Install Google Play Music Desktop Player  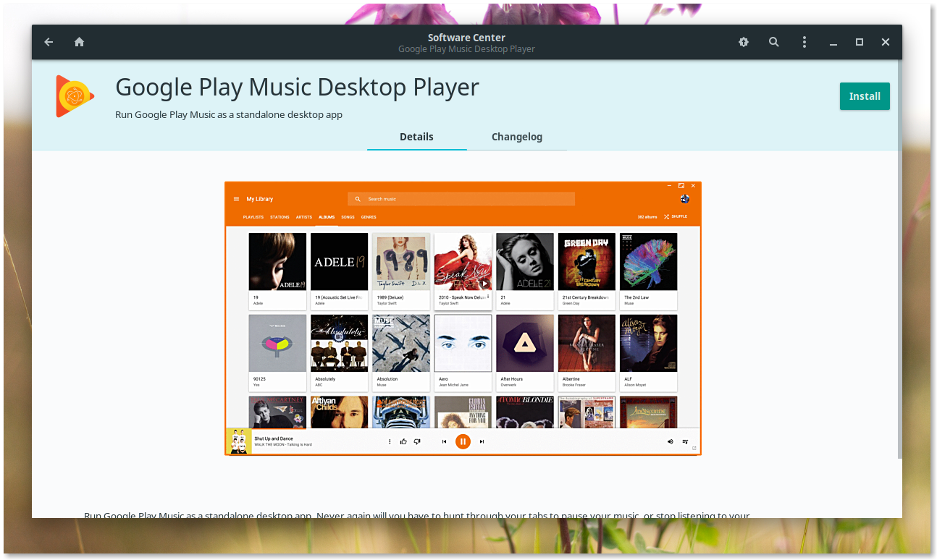[x=865, y=96]
